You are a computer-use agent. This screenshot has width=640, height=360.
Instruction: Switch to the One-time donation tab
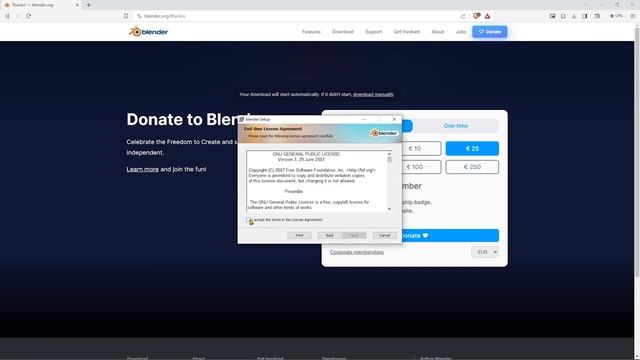(456, 126)
